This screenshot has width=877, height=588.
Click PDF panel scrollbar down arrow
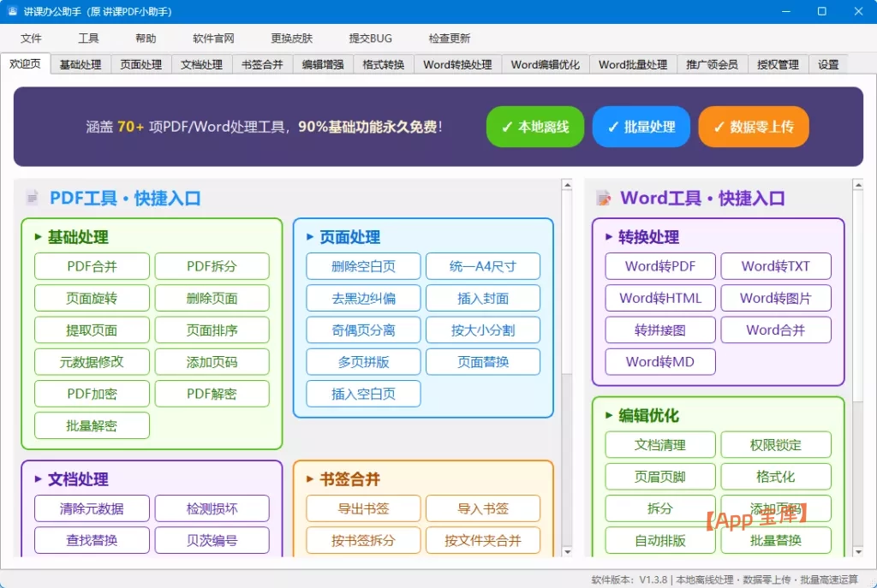pos(567,552)
